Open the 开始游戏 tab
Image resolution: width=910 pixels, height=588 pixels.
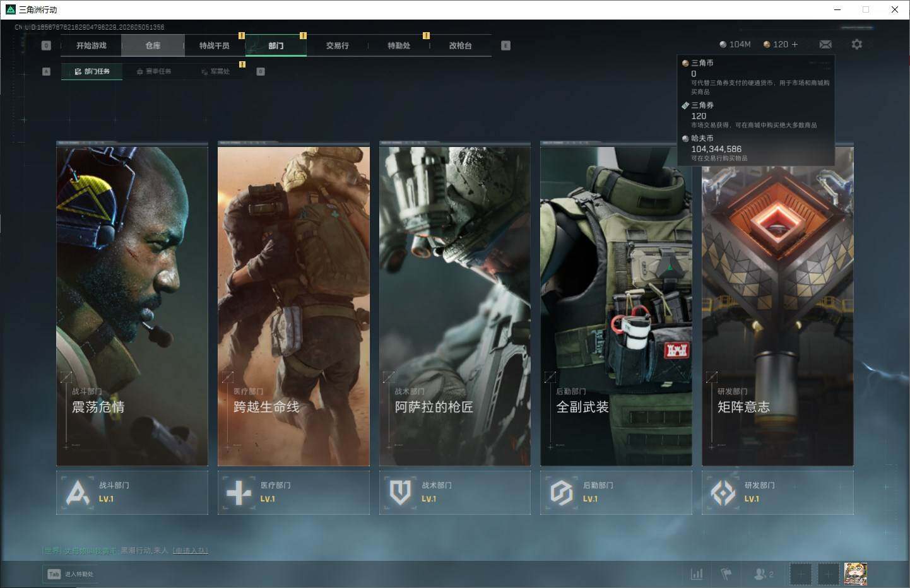[92, 45]
